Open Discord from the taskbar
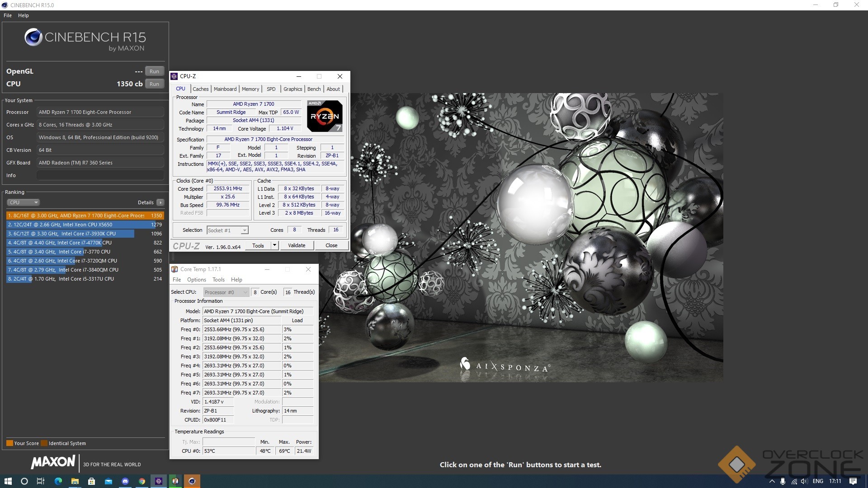868x488 pixels. pos(125,481)
